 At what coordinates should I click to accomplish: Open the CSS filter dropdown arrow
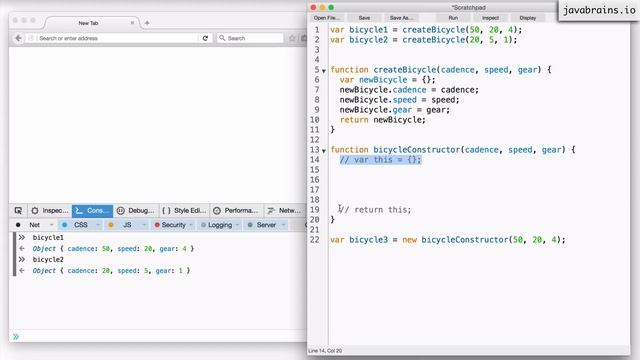click(98, 225)
